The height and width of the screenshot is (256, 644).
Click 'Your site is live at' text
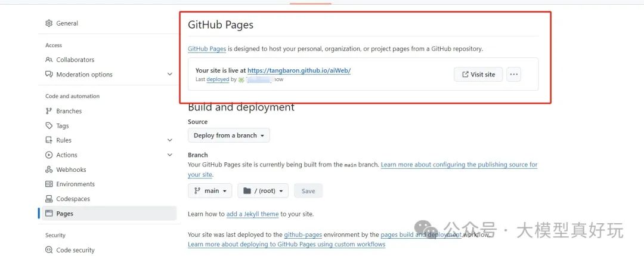(x=221, y=70)
